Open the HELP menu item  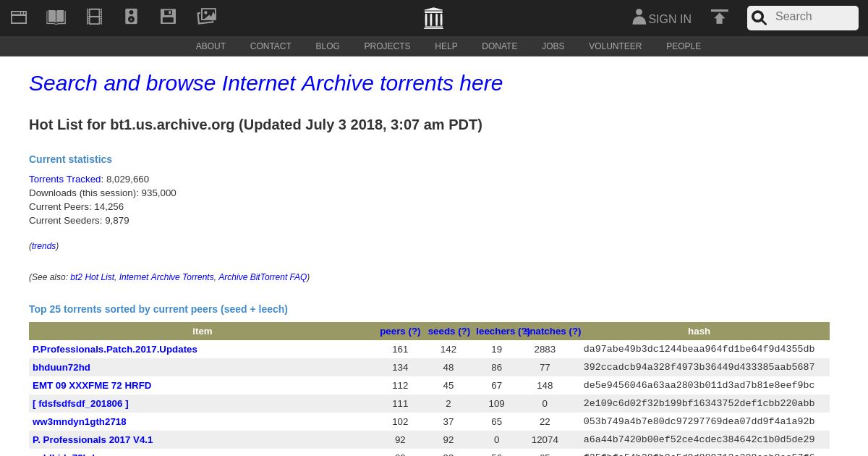(x=446, y=46)
